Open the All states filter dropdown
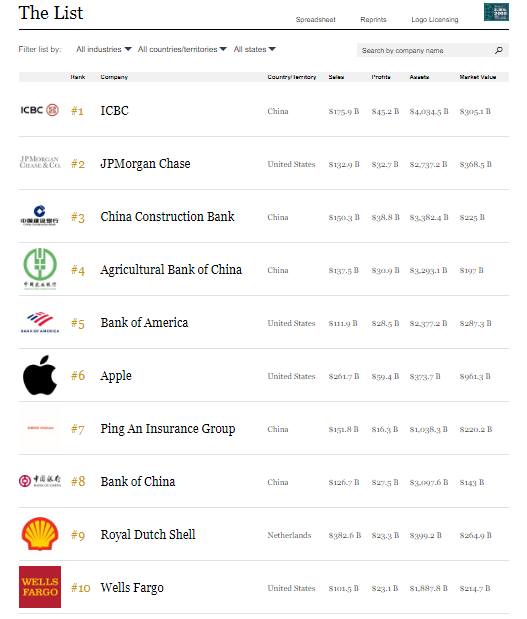Viewport: 527px width, 619px height. [x=255, y=49]
